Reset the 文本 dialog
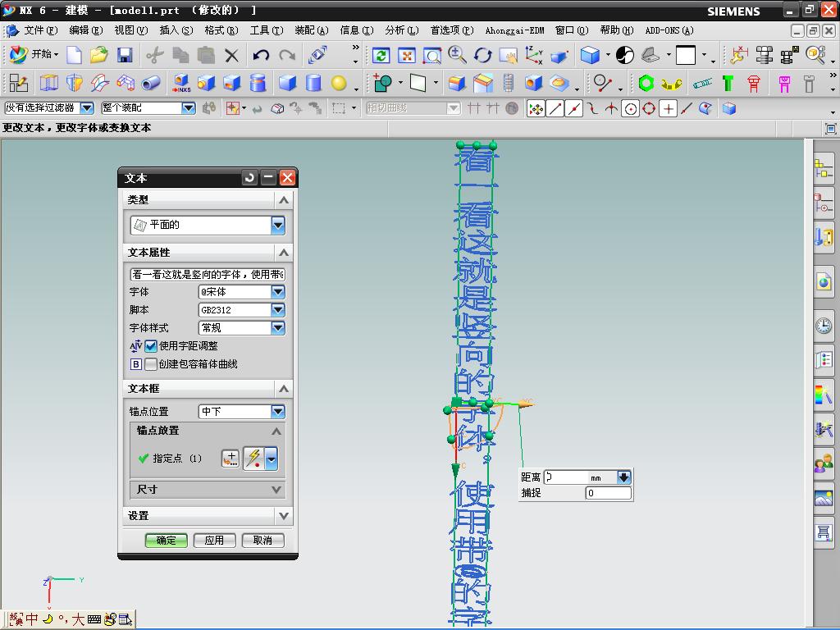840x630 pixels. coord(249,177)
